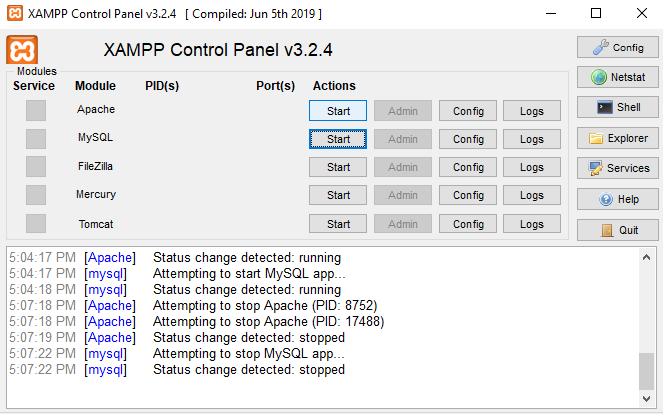Open Config for the Apache module
Viewport: 663px width, 414px height.
tap(468, 110)
